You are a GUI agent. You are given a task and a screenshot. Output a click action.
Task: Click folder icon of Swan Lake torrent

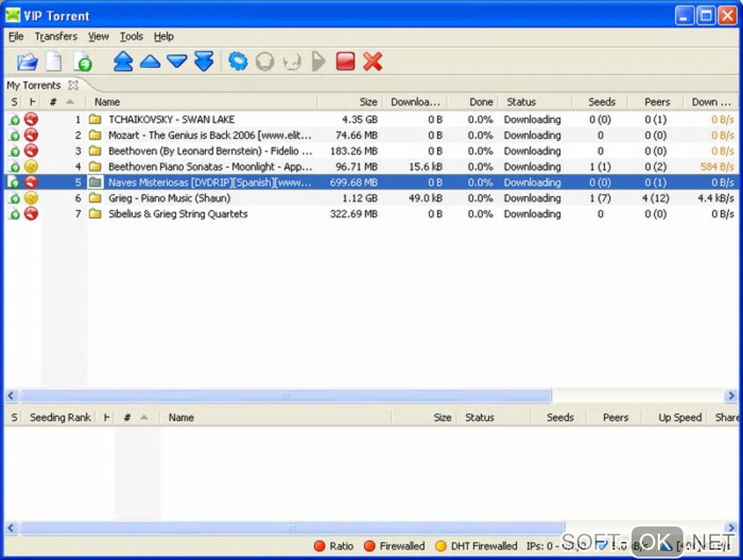point(95,119)
